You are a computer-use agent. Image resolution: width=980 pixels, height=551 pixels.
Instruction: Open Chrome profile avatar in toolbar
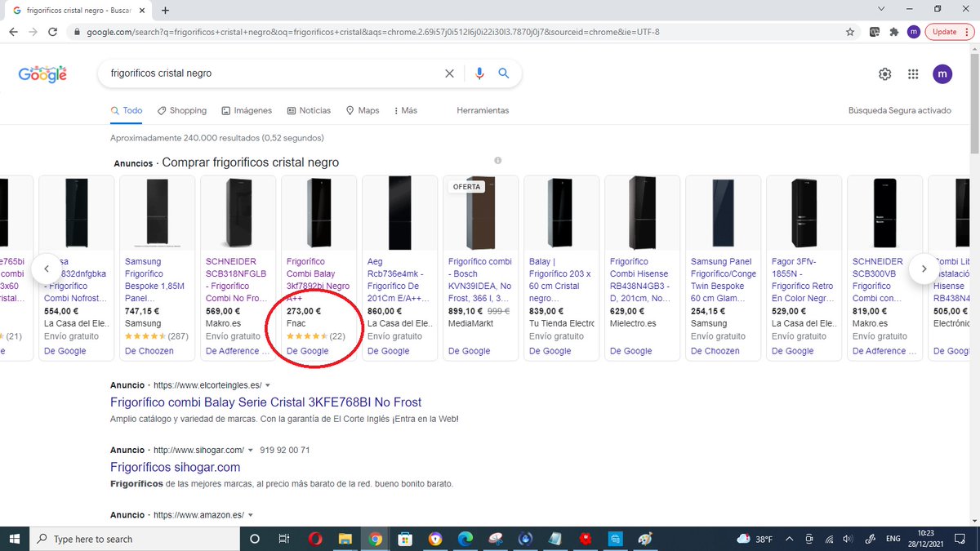[913, 32]
